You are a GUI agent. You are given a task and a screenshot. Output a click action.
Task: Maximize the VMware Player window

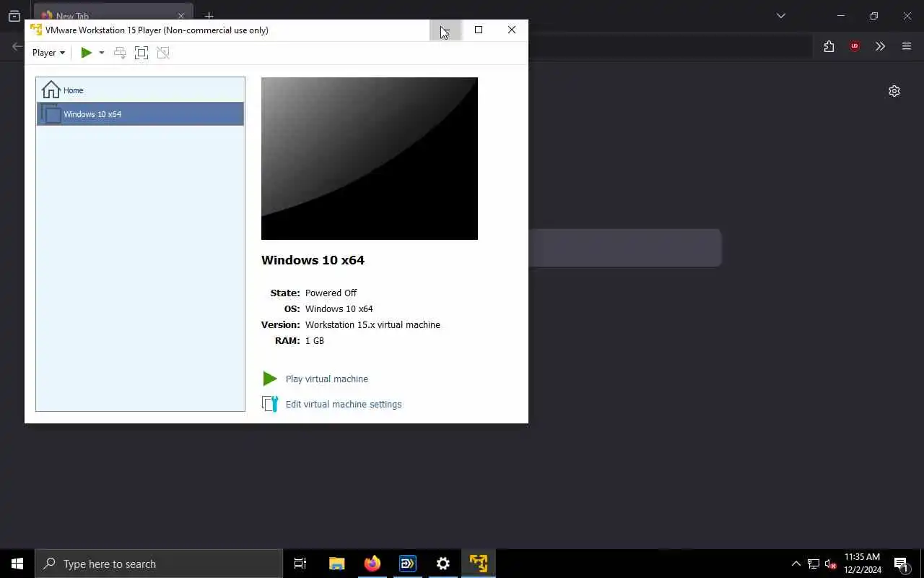click(478, 30)
